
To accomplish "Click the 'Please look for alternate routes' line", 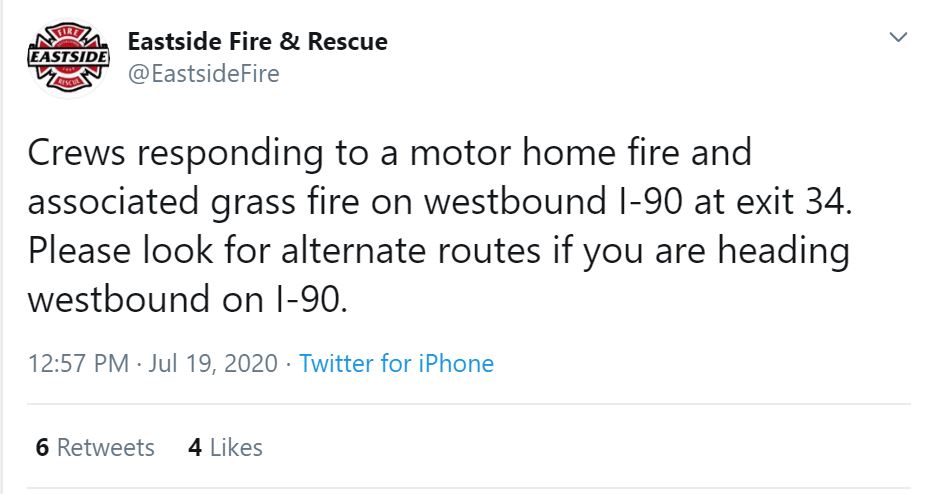I will [438, 250].
